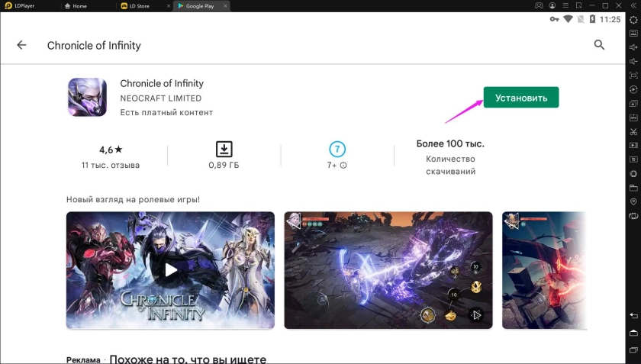Image resolution: width=641 pixels, height=364 pixels.
Task: Click the green Установить install button
Action: click(520, 98)
